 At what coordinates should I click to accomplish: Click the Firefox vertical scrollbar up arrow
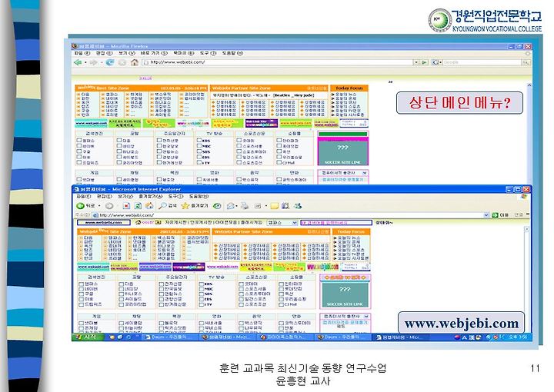coord(529,85)
